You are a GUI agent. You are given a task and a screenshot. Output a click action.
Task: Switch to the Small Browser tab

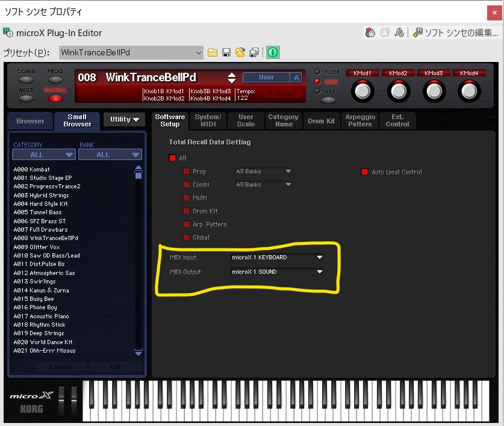77,120
